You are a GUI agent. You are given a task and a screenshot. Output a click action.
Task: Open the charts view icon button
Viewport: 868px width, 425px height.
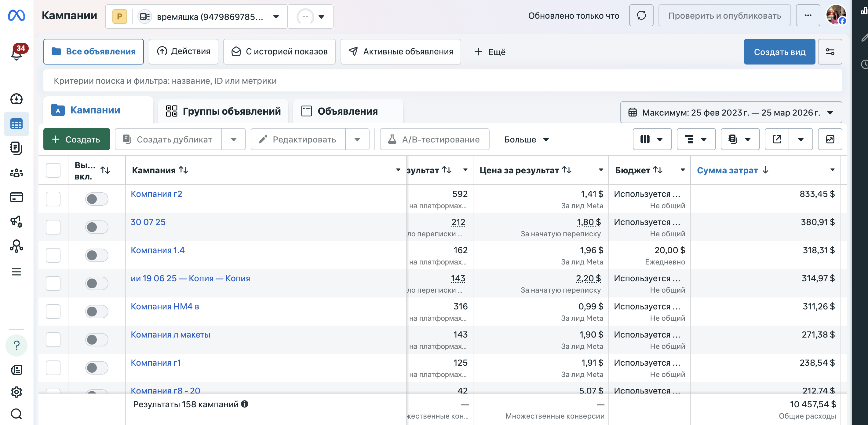(830, 139)
